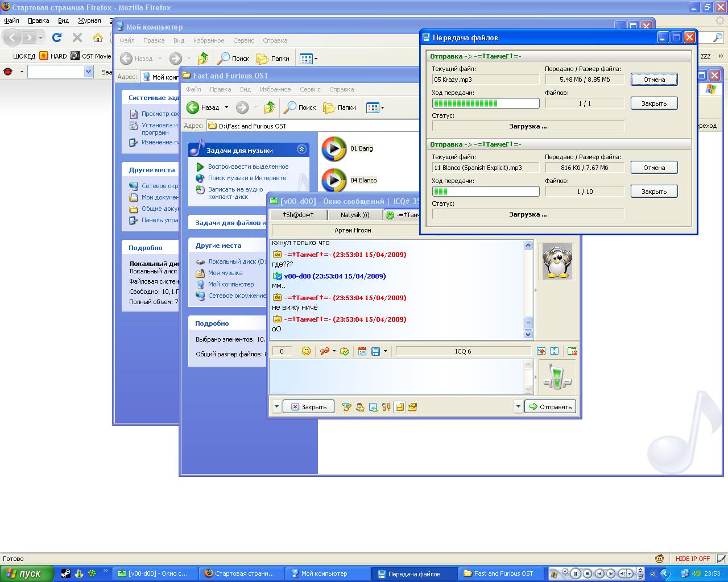Collapse the Задачи для музыки panel

(x=302, y=149)
